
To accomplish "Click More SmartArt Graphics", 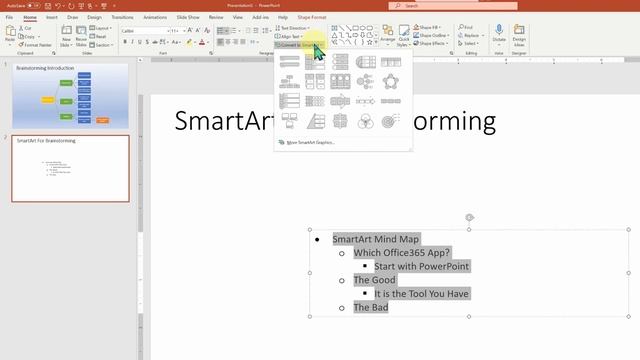I will tap(307, 142).
